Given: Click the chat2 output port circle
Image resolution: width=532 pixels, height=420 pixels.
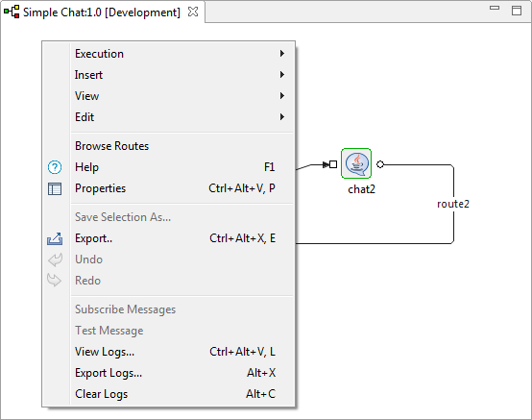Looking at the screenshot, I should pos(380,164).
